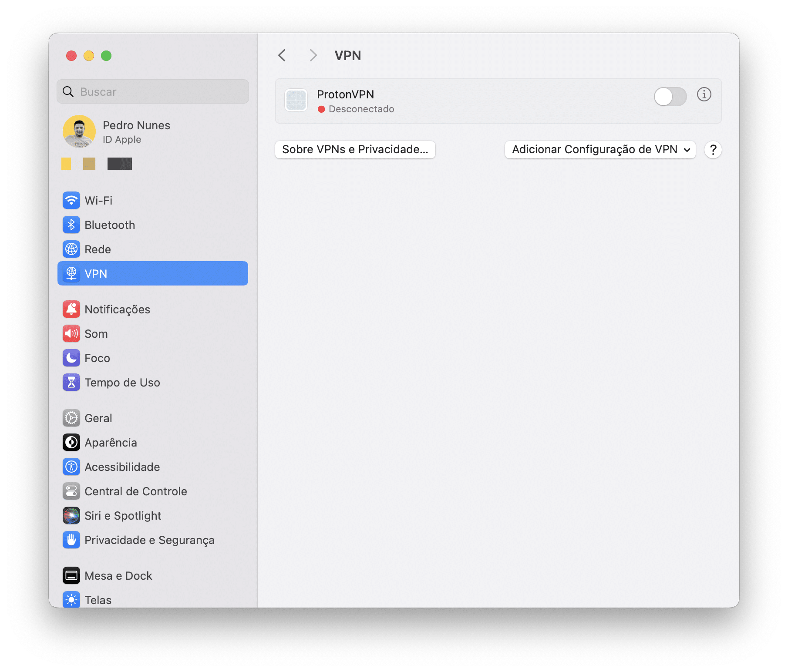The image size is (788, 672).
Task: Click the Som speaker icon
Action: (x=71, y=333)
